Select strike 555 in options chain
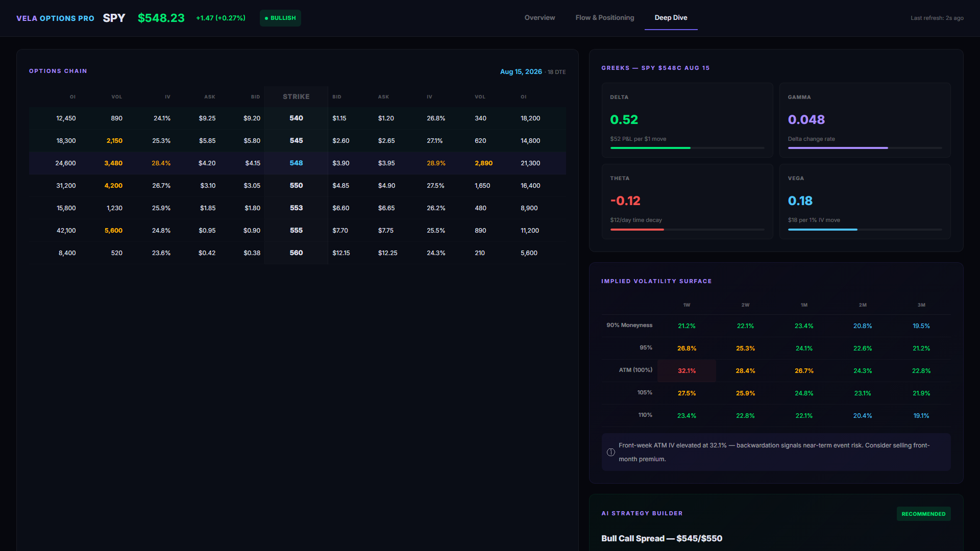Screen dimensions: 980x551 coord(296,230)
